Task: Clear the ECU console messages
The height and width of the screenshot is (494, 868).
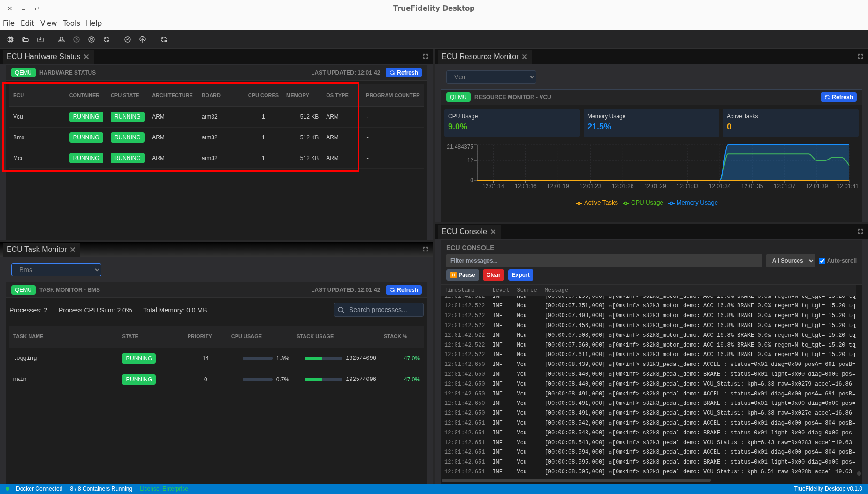Action: tap(493, 275)
